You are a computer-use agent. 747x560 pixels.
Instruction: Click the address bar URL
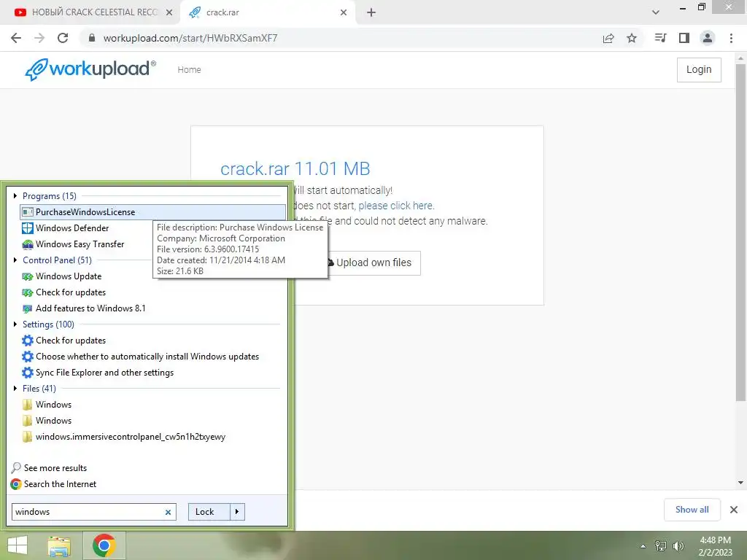point(190,38)
